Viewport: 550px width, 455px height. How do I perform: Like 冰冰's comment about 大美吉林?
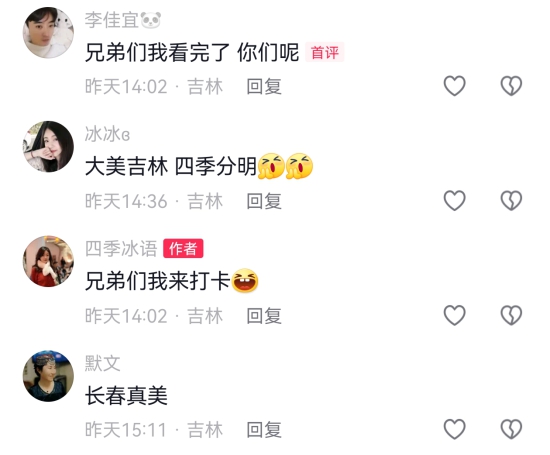(455, 201)
